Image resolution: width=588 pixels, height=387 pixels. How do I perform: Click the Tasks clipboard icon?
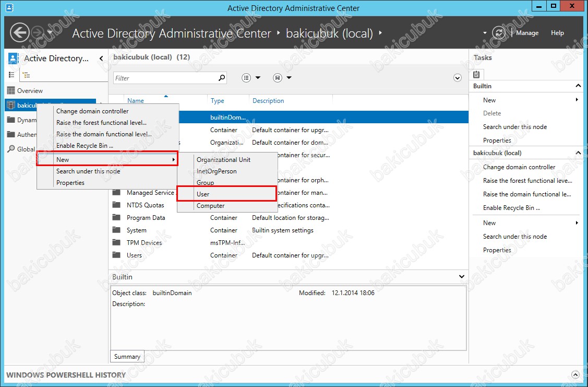[x=476, y=74]
